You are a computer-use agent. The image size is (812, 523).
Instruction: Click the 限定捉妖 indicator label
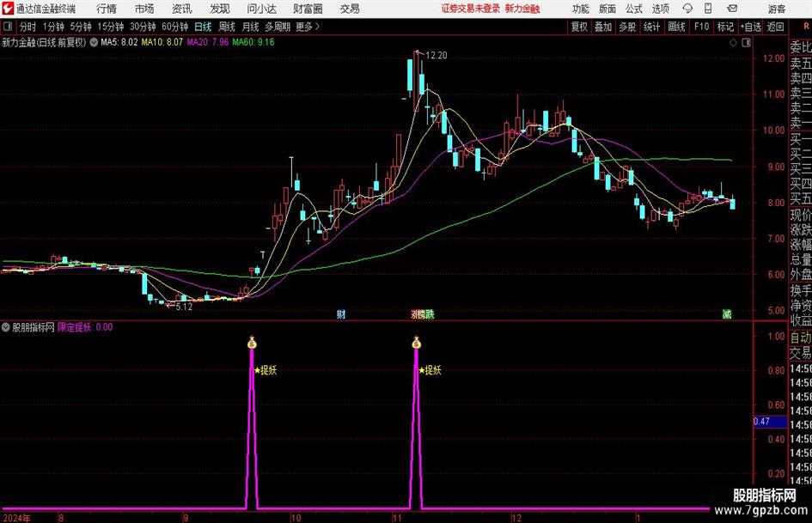(x=75, y=327)
